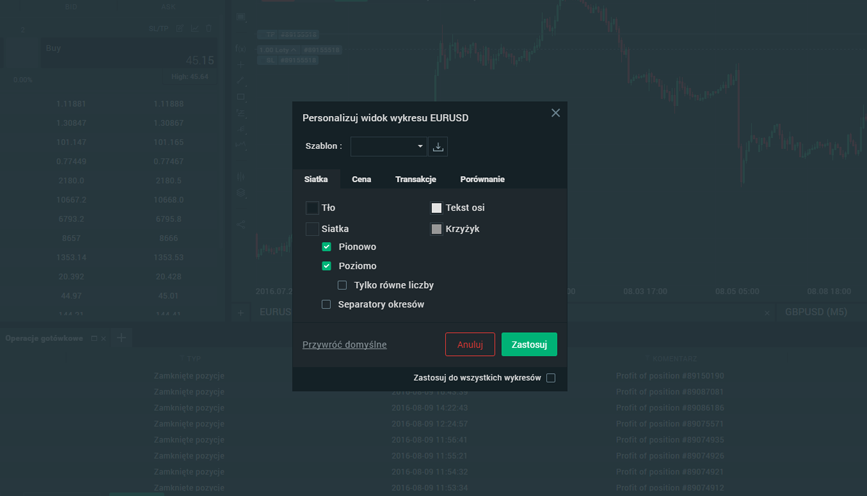This screenshot has width=867, height=496.
Task: Open the Transakcje tab
Action: tap(416, 179)
